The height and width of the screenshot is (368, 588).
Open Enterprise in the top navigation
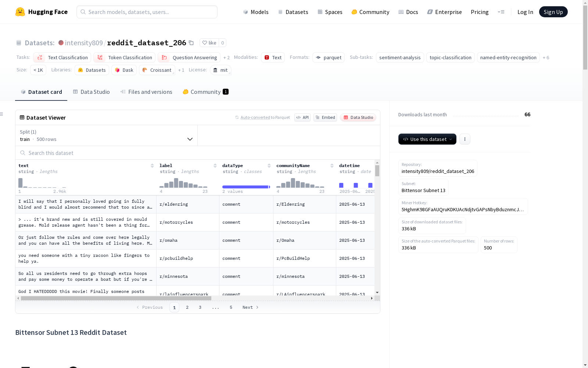point(445,12)
